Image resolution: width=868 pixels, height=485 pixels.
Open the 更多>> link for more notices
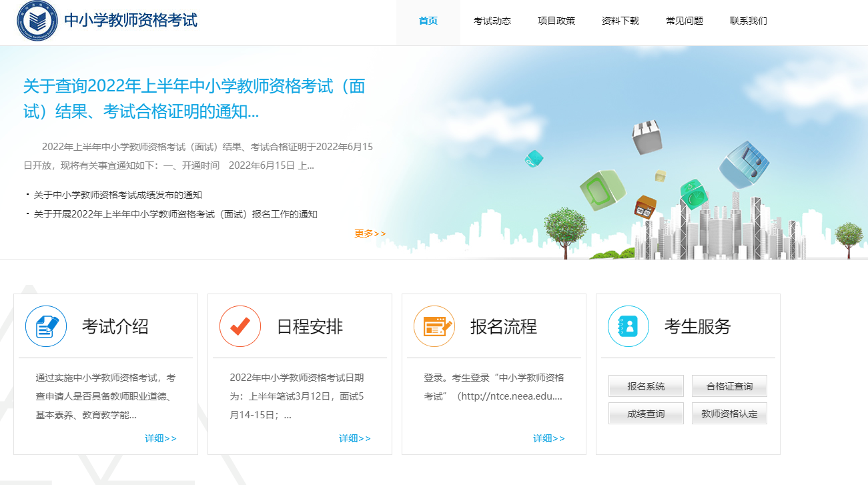tap(368, 233)
